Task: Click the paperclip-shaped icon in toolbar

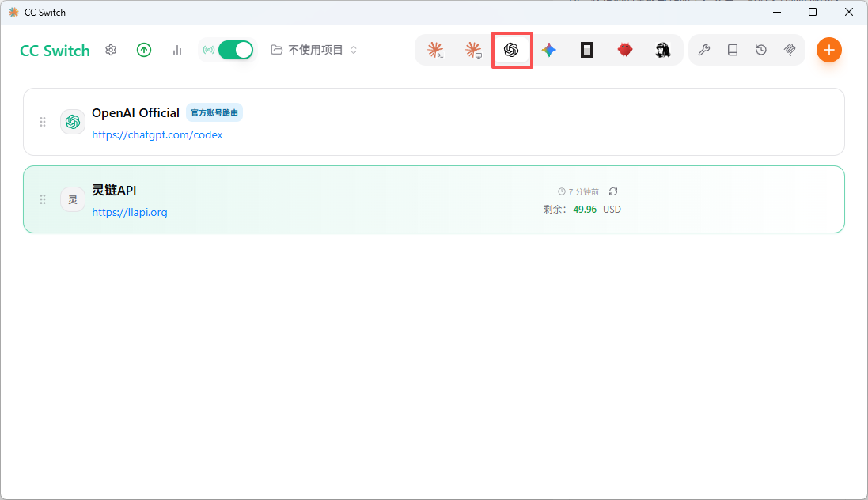Action: (790, 50)
